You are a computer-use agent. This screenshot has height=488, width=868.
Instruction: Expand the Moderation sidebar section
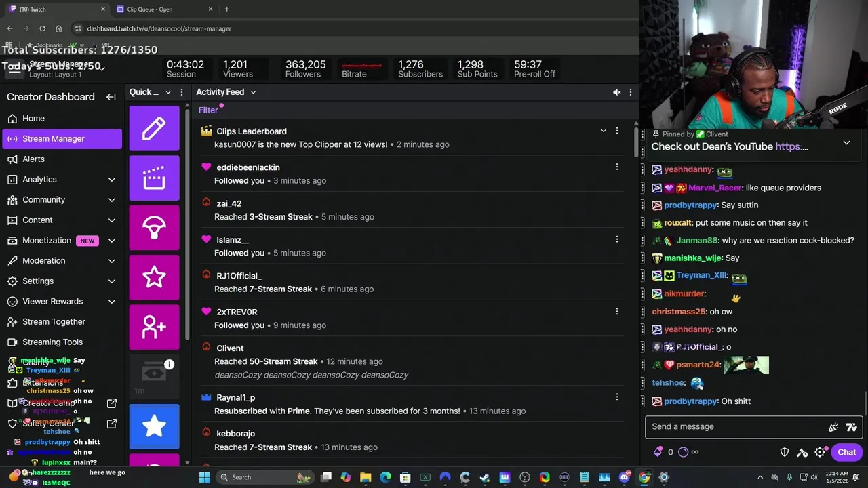pos(112,261)
